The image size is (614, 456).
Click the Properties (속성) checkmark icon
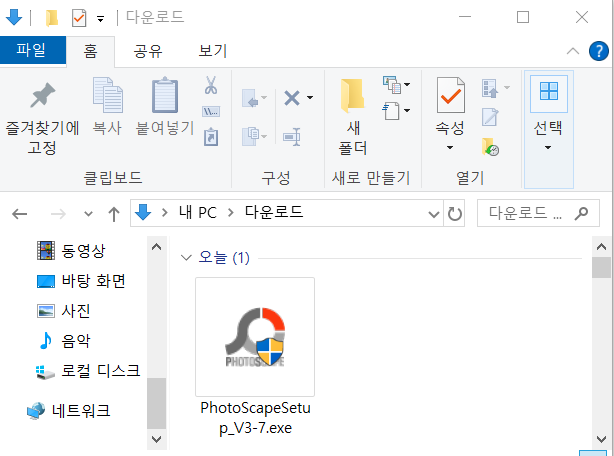coord(451,95)
